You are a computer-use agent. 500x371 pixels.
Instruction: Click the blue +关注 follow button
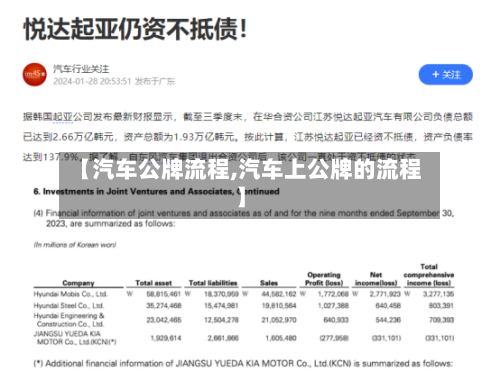point(445,74)
